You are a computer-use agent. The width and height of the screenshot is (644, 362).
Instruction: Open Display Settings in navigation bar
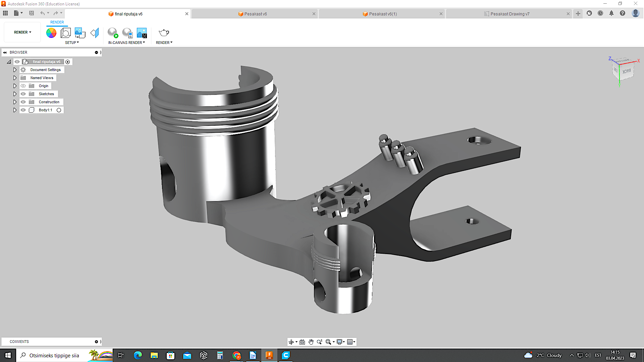tap(339, 342)
